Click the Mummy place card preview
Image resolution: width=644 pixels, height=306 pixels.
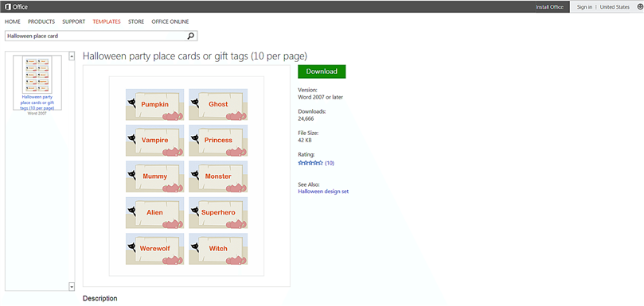tap(155, 176)
